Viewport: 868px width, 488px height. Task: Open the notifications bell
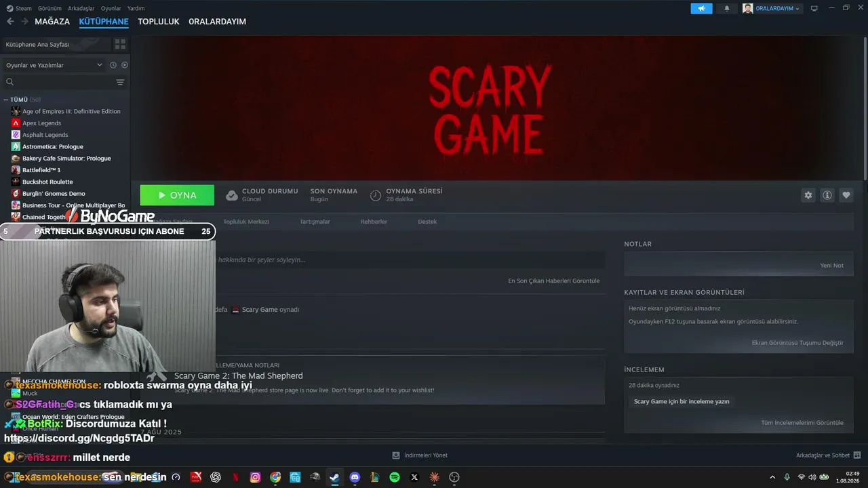(x=727, y=8)
